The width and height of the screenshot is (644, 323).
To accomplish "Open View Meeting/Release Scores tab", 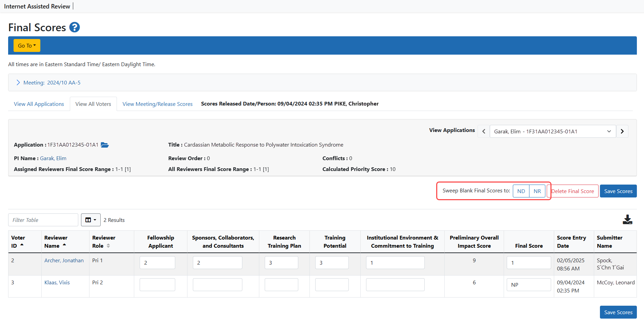I will [158, 104].
